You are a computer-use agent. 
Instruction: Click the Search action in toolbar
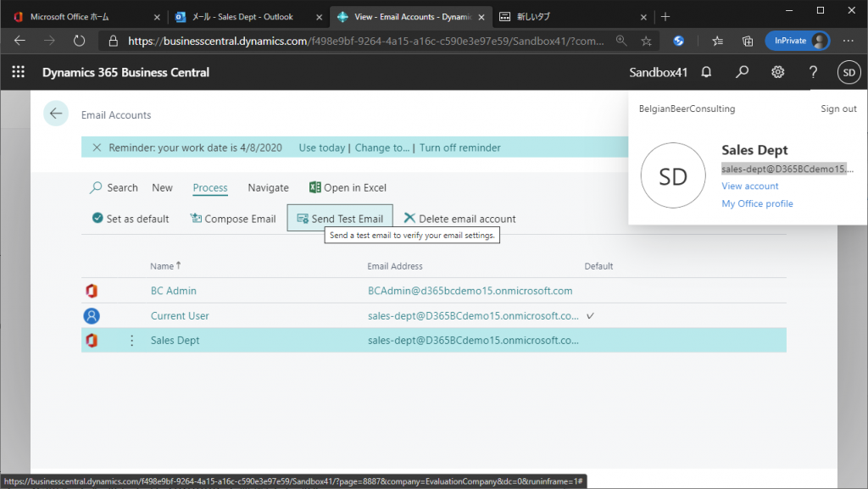pyautogui.click(x=114, y=187)
